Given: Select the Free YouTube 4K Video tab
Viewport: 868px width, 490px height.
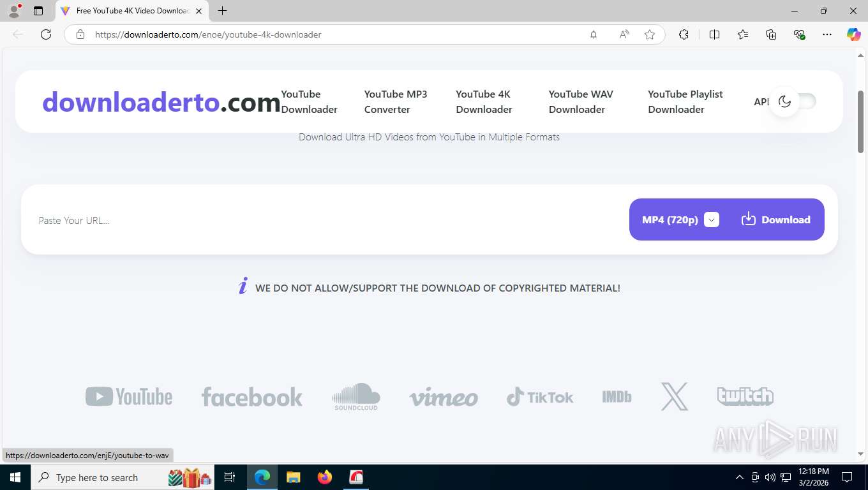Looking at the screenshot, I should [132, 11].
